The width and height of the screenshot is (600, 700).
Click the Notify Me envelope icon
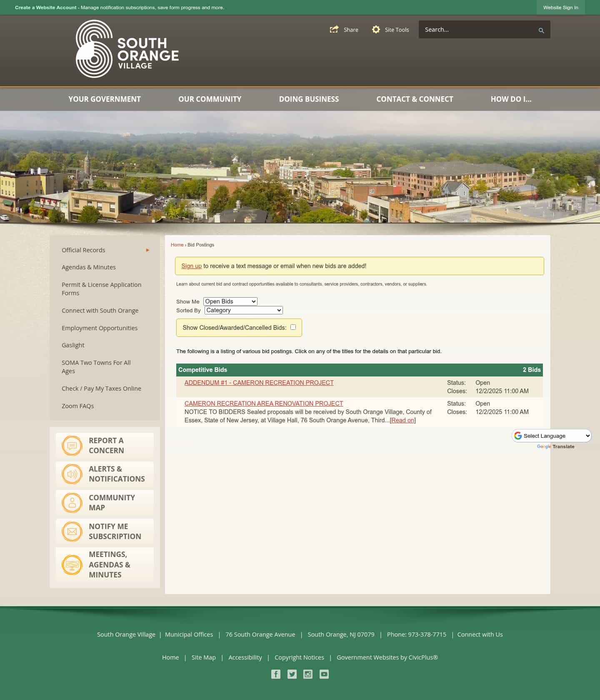tap(72, 532)
